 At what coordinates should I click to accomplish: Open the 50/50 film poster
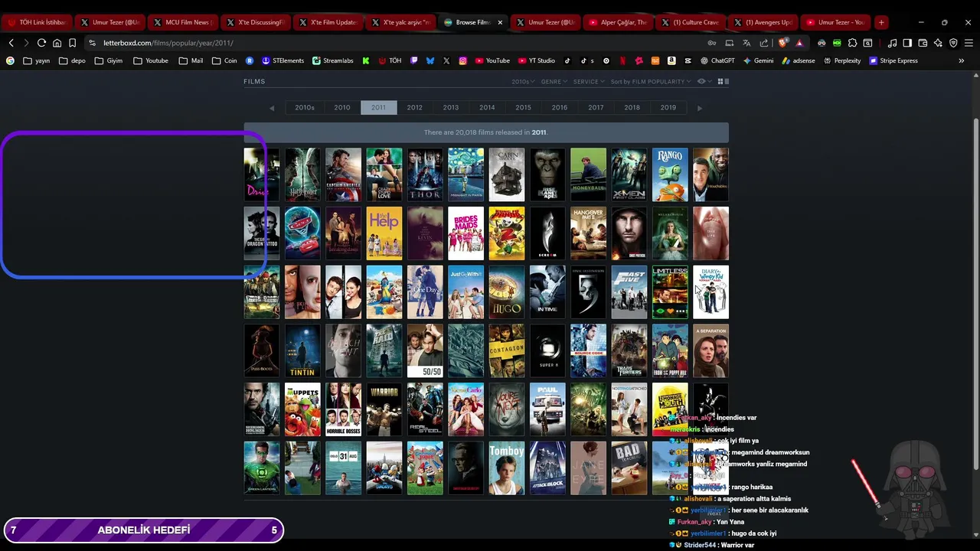click(425, 350)
